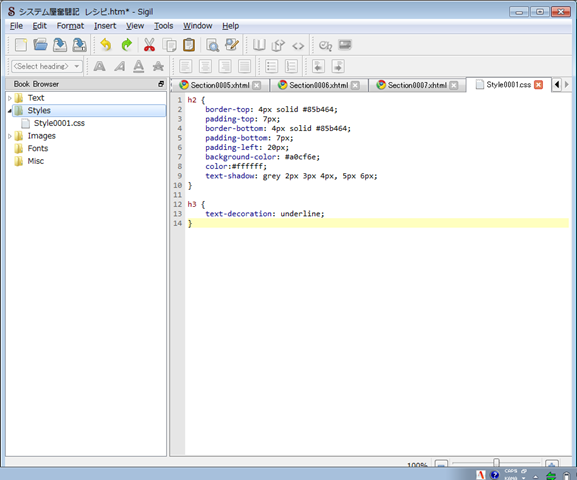
Task: Undo the last edit
Action: coord(106,45)
